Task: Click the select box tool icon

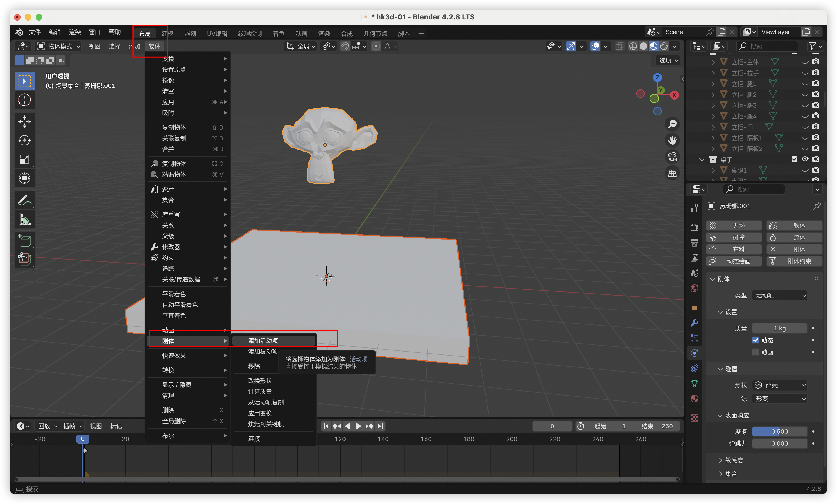Action: [24, 81]
